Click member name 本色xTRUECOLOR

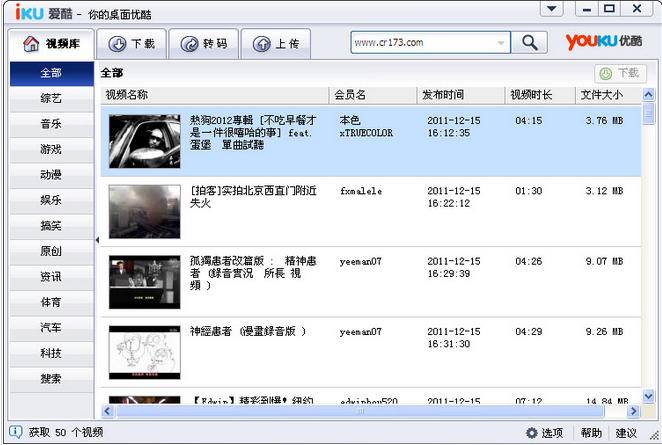point(366,127)
